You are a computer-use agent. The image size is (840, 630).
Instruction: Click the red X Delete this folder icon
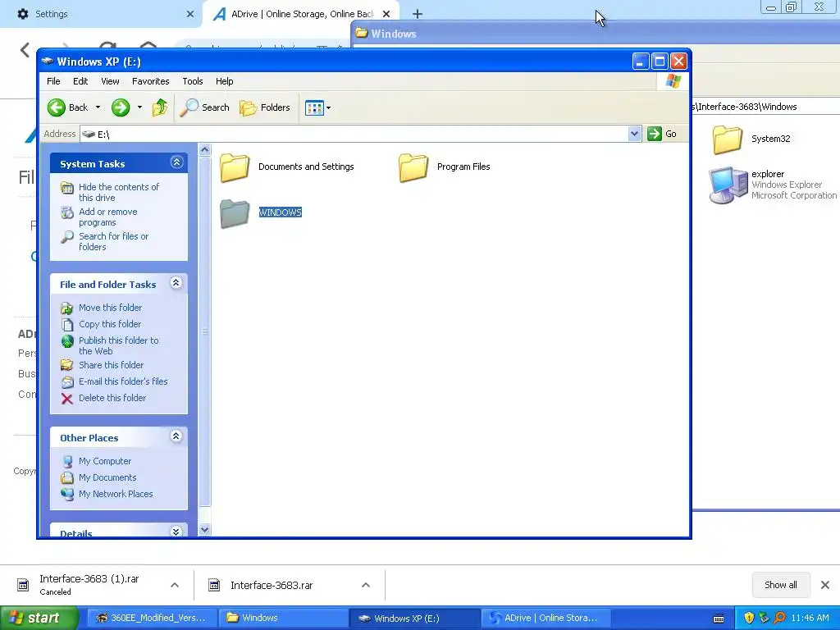pos(67,399)
